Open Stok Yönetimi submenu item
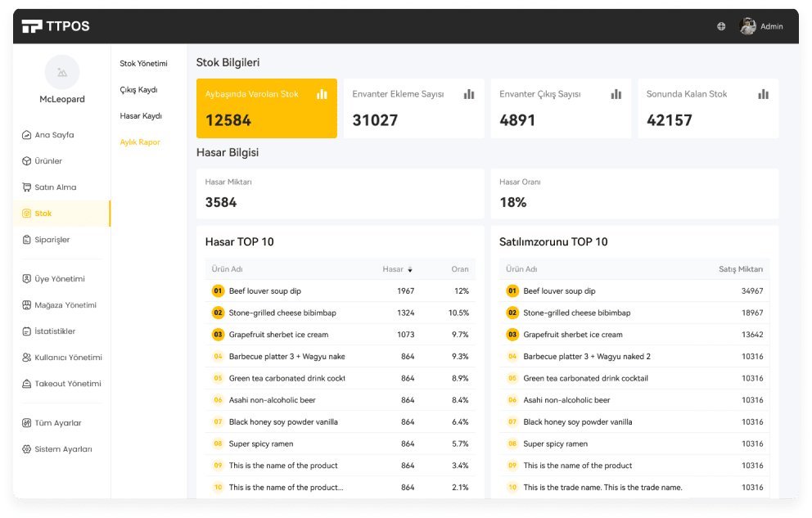812x518 pixels. [143, 64]
